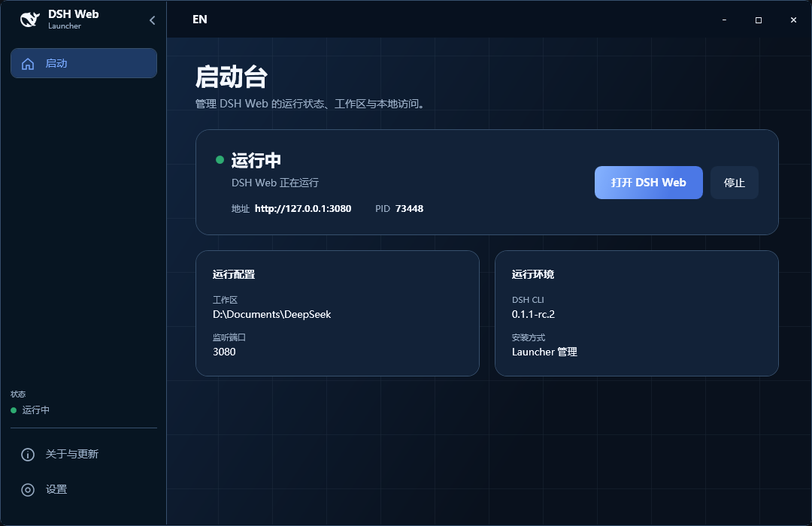Click the 运行环境 card heading
Viewport: 812px width, 526px height.
tap(533, 274)
